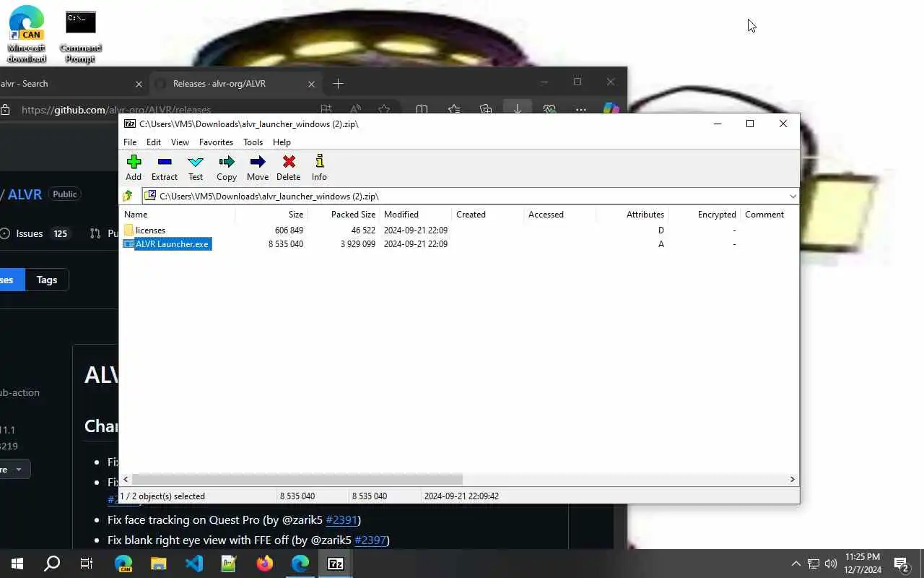Open Firefox from taskbar
This screenshot has width=924, height=578.
point(265,564)
